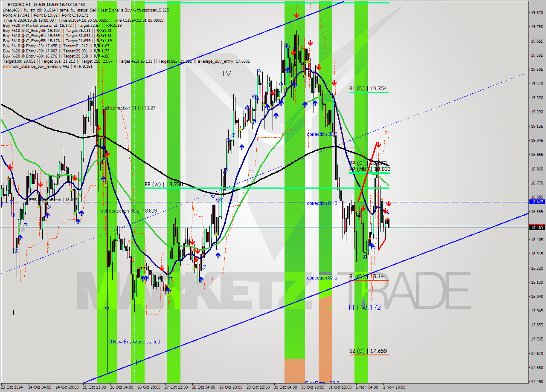Click 17.765 on the price axis
546x392 pixels.
click(x=536, y=339)
